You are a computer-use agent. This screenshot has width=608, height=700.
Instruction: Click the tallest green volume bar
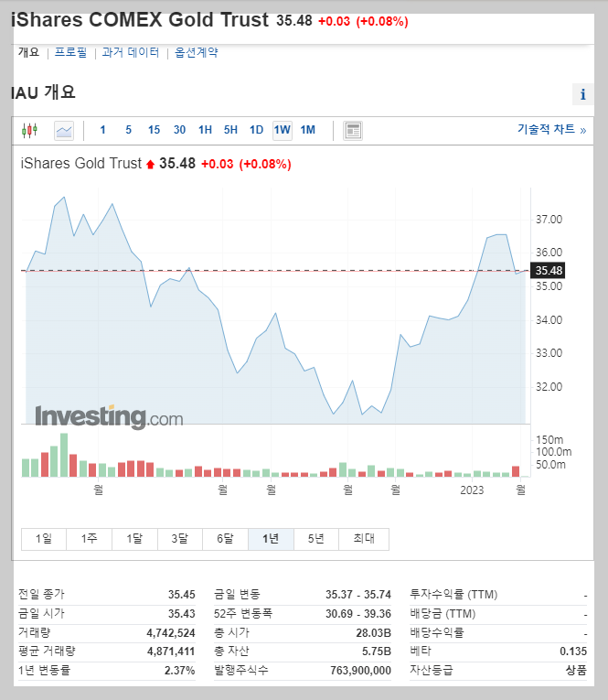tap(64, 455)
